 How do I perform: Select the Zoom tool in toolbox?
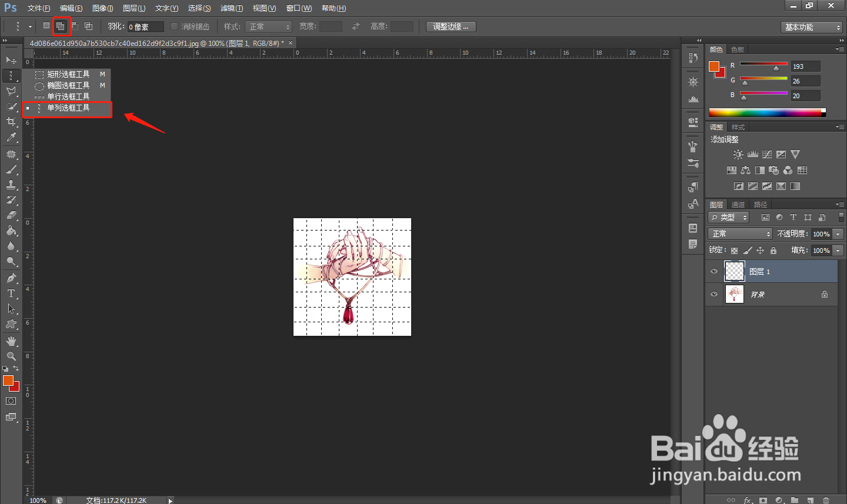[x=11, y=356]
